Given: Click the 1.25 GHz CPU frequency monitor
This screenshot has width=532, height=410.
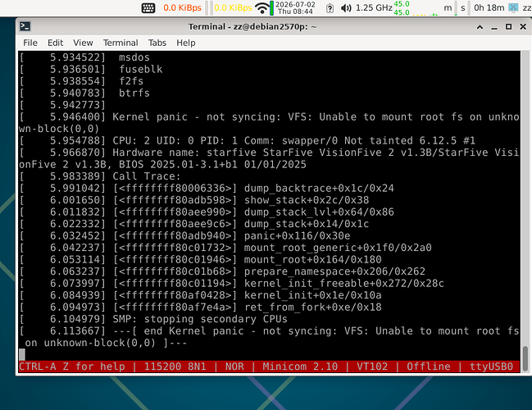Looking at the screenshot, I should (374, 8).
